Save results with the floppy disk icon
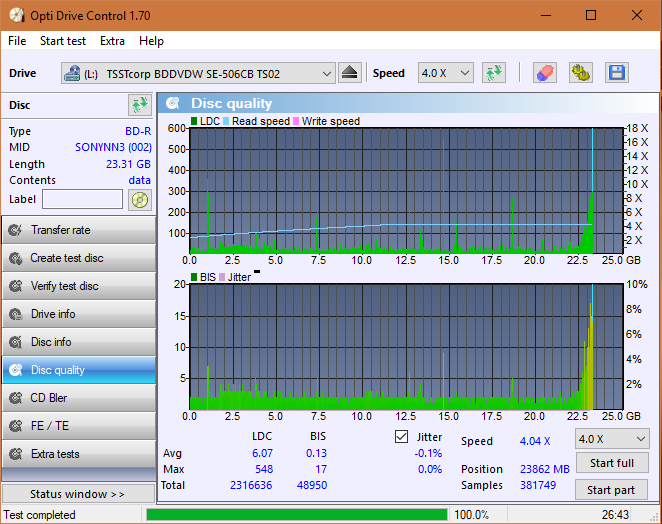This screenshot has width=662, height=524. [x=617, y=73]
